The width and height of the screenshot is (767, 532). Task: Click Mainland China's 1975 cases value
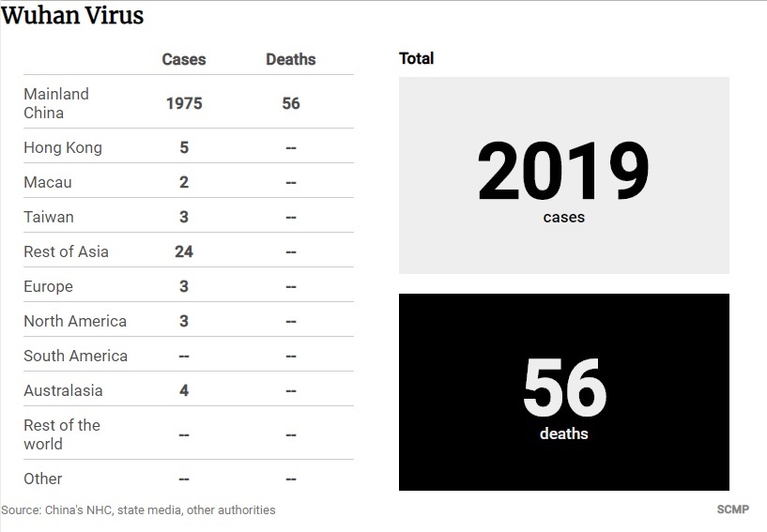184,103
